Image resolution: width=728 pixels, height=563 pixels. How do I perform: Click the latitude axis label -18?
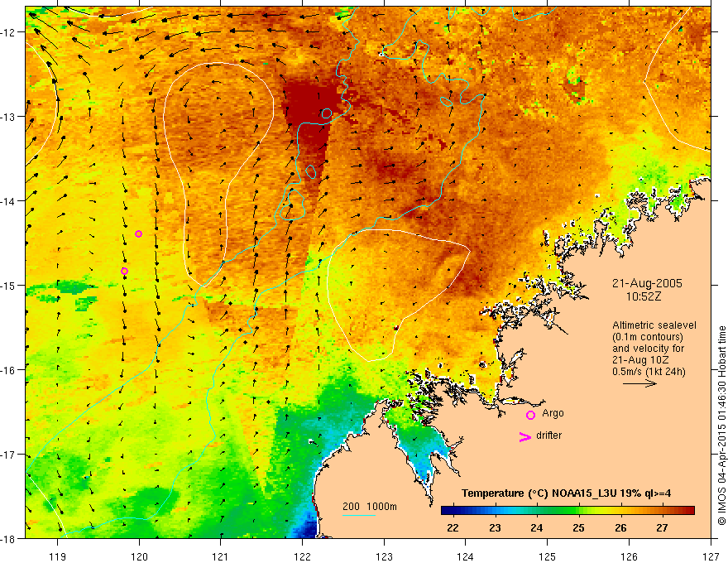click(9, 539)
